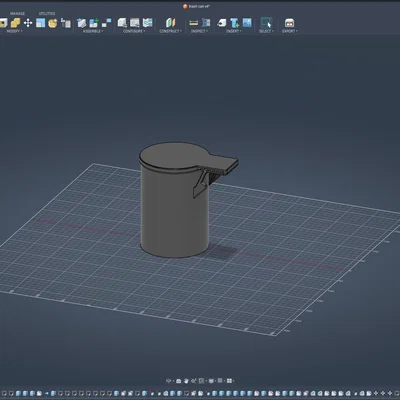Activate the Pan hand navigation icon

(186, 381)
